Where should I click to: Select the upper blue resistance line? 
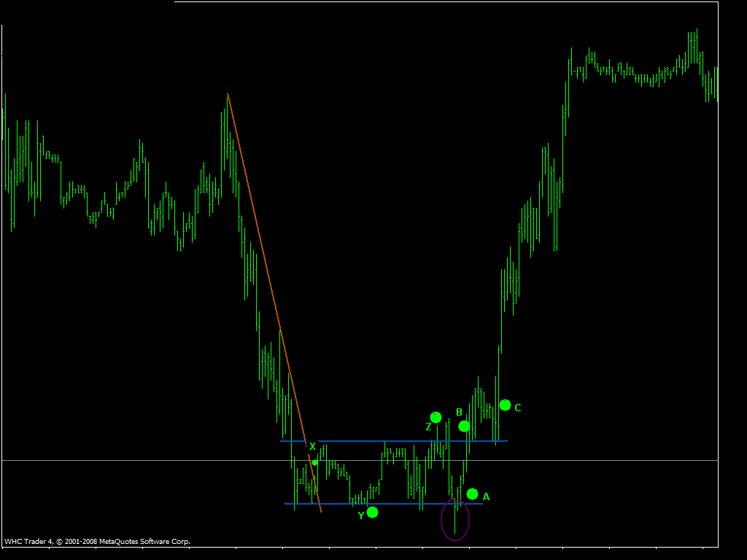click(394, 441)
